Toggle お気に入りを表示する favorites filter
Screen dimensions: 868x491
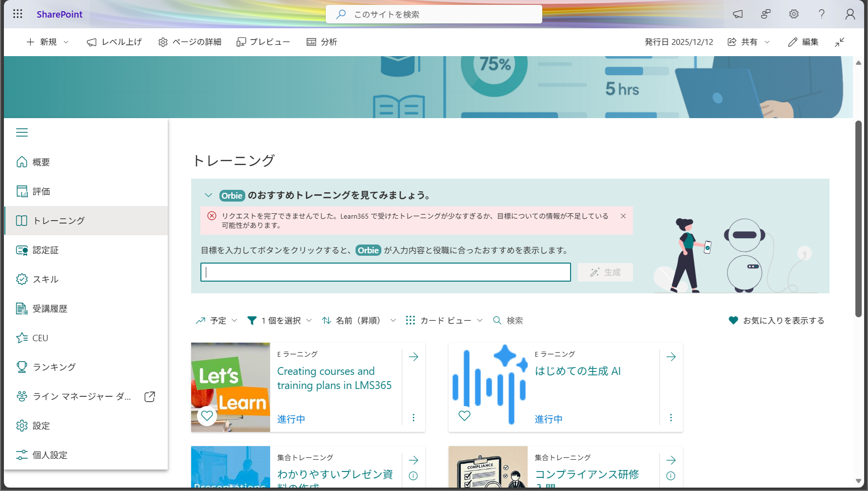776,321
